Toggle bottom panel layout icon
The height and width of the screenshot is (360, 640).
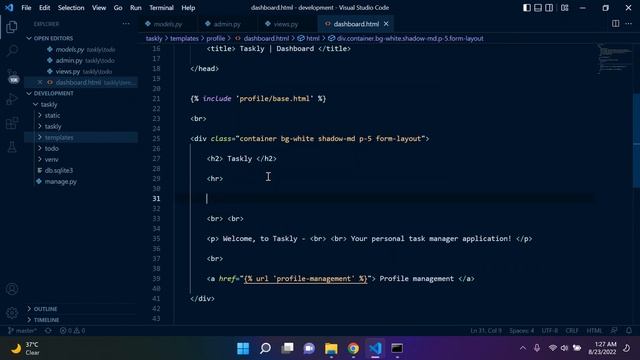pos(538,8)
